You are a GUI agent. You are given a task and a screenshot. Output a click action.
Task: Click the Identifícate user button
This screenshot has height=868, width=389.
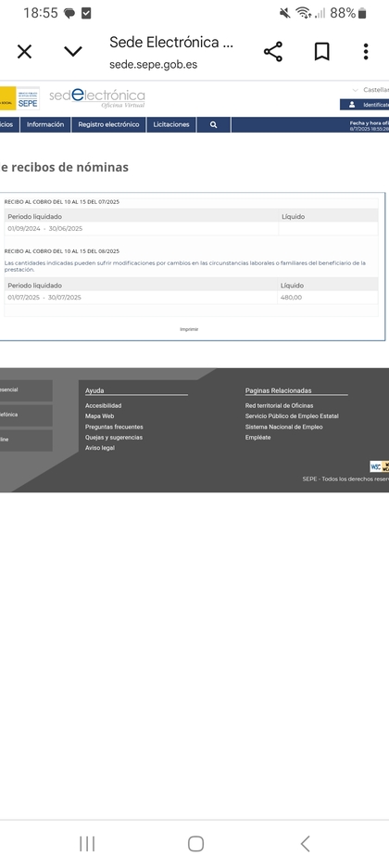tap(365, 105)
